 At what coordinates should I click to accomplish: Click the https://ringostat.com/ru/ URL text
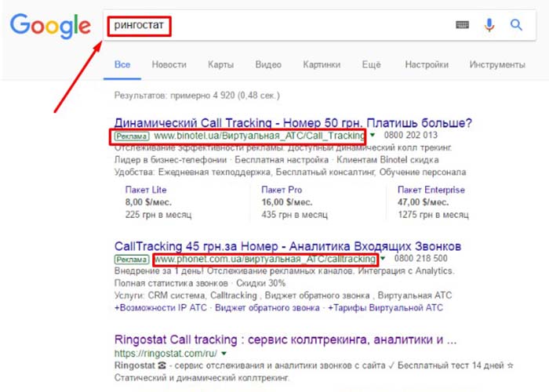(x=165, y=354)
